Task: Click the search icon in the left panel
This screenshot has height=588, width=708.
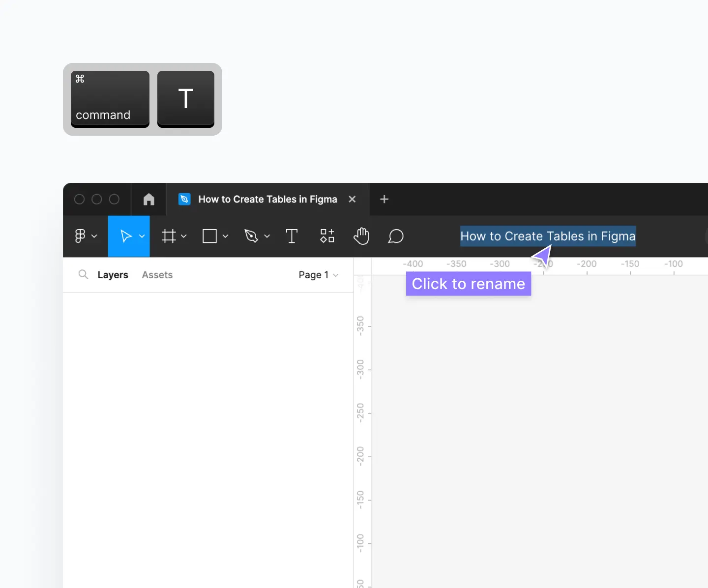Action: [83, 274]
